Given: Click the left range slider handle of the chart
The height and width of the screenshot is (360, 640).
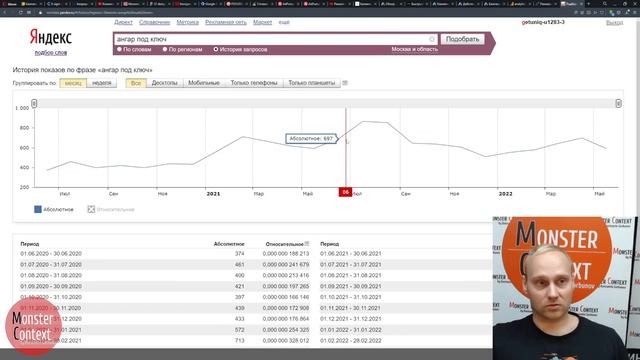Looking at the screenshot, I should tap(34, 103).
